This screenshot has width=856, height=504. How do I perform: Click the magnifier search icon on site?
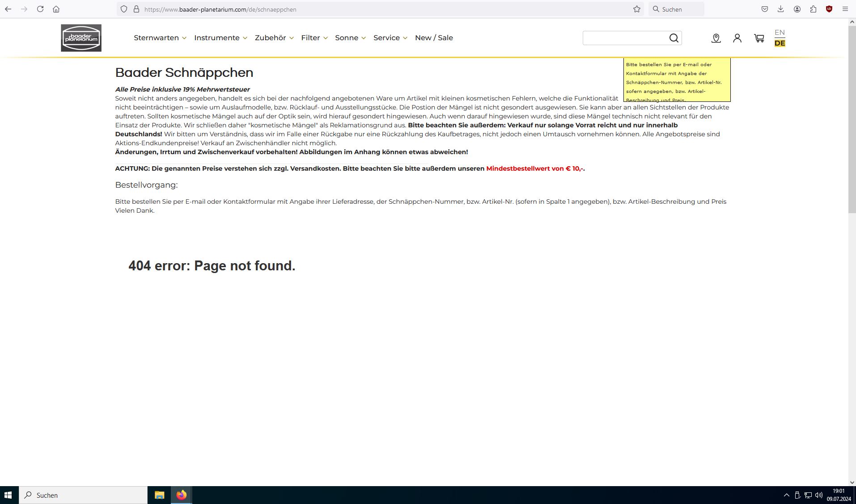(674, 38)
